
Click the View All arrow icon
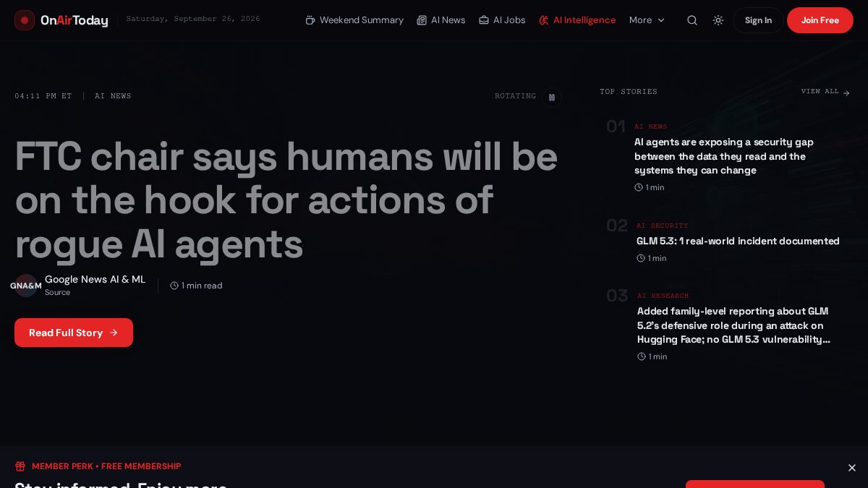[x=846, y=93]
